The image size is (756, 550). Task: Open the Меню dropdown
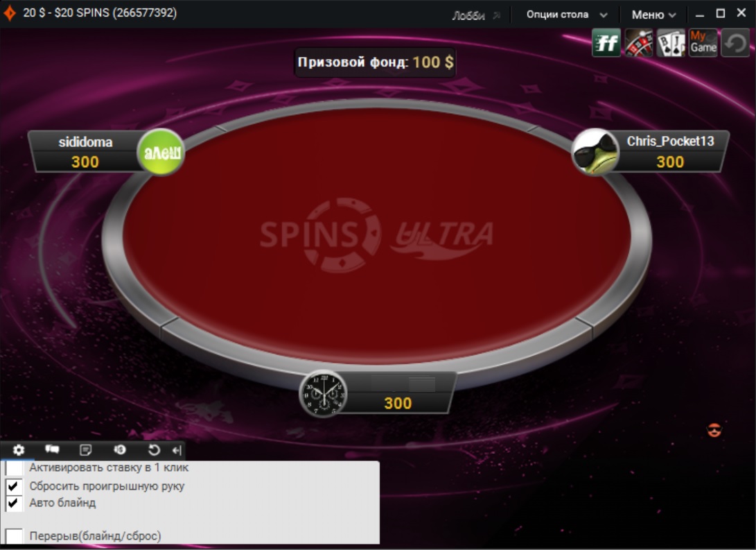coord(653,15)
